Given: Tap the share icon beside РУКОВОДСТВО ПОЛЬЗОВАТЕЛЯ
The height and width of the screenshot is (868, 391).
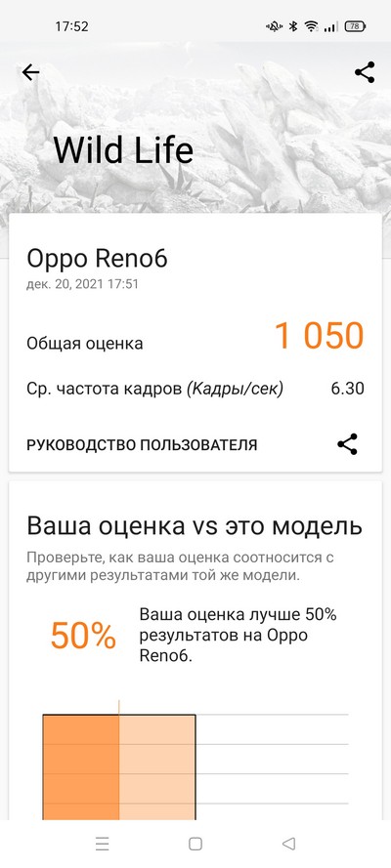Looking at the screenshot, I should (347, 444).
